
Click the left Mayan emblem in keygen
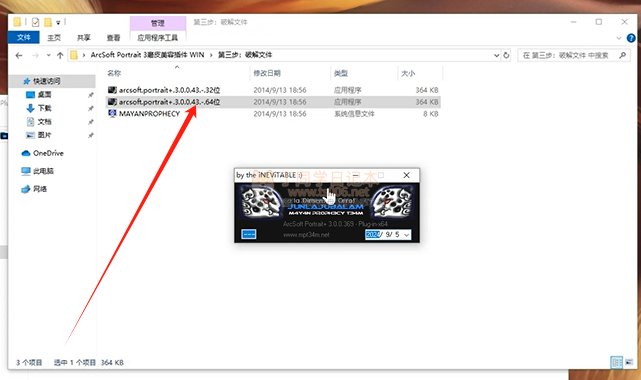pos(260,201)
